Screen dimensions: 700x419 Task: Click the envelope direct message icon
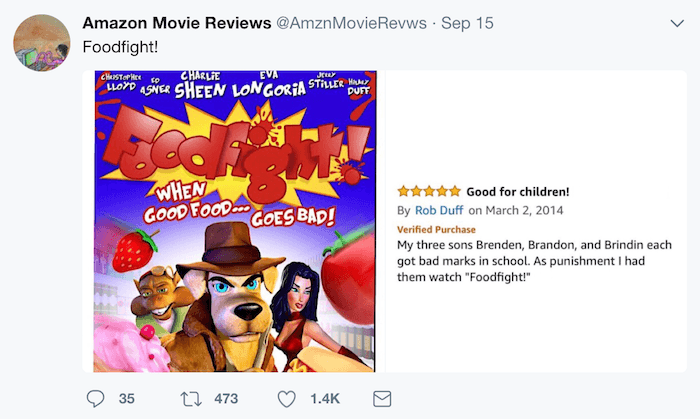click(381, 399)
